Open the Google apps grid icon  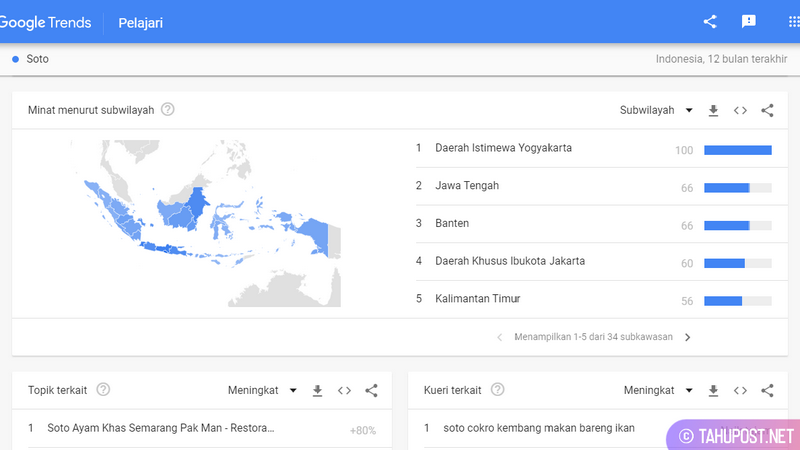point(793,21)
